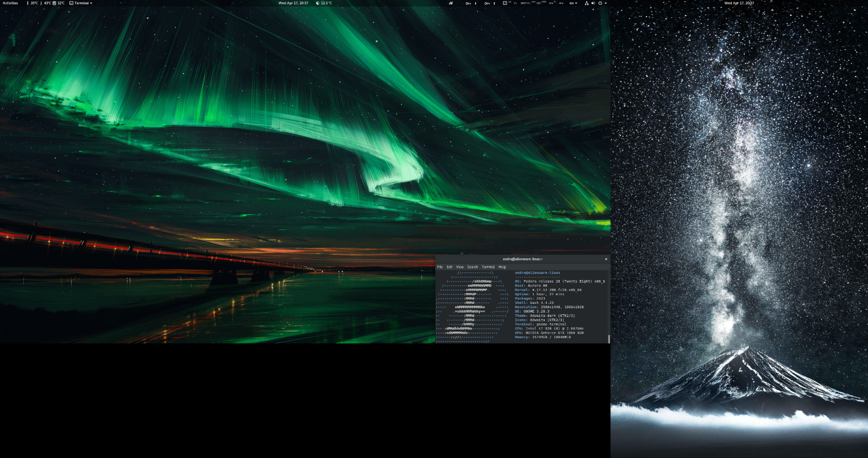
Task: Click the 'Packages: 2423' line
Action: [530, 299]
